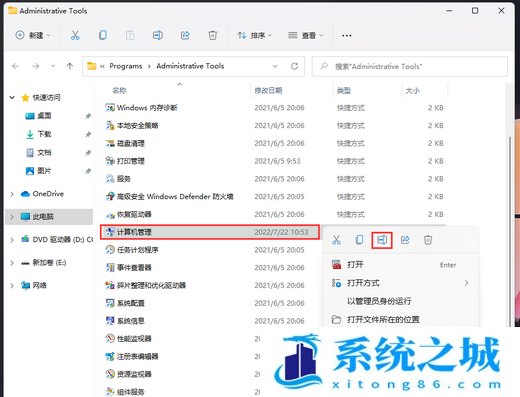Screen dimensions: 520x397
Task: Click the Cut scissors icon in the context menu
Action: pyautogui.click(x=336, y=240)
